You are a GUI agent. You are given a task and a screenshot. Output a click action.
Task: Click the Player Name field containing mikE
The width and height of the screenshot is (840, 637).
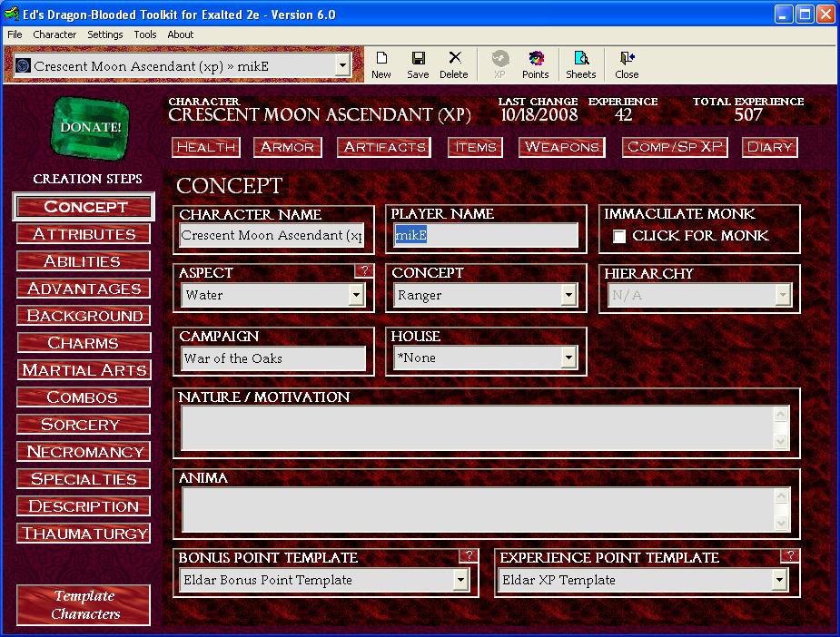pos(485,236)
